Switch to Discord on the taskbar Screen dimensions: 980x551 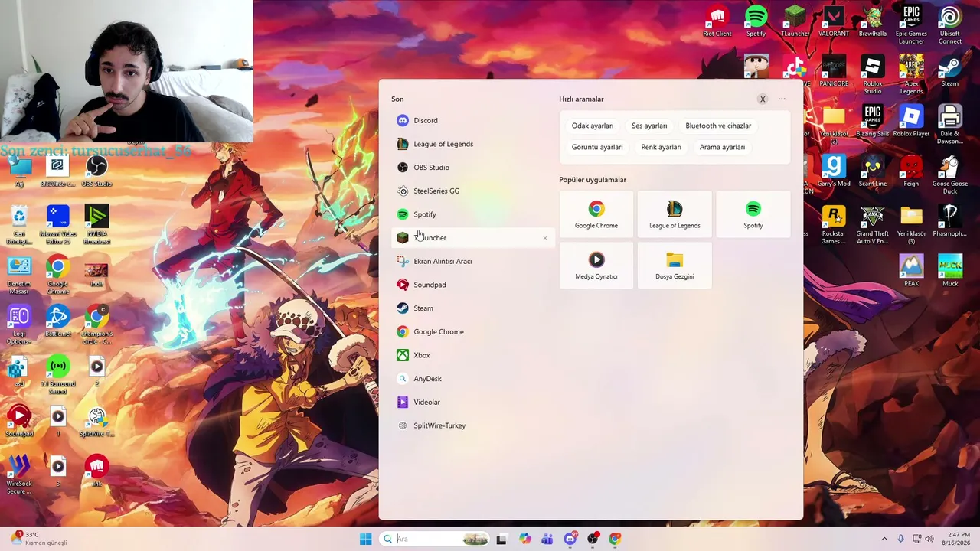click(x=570, y=539)
